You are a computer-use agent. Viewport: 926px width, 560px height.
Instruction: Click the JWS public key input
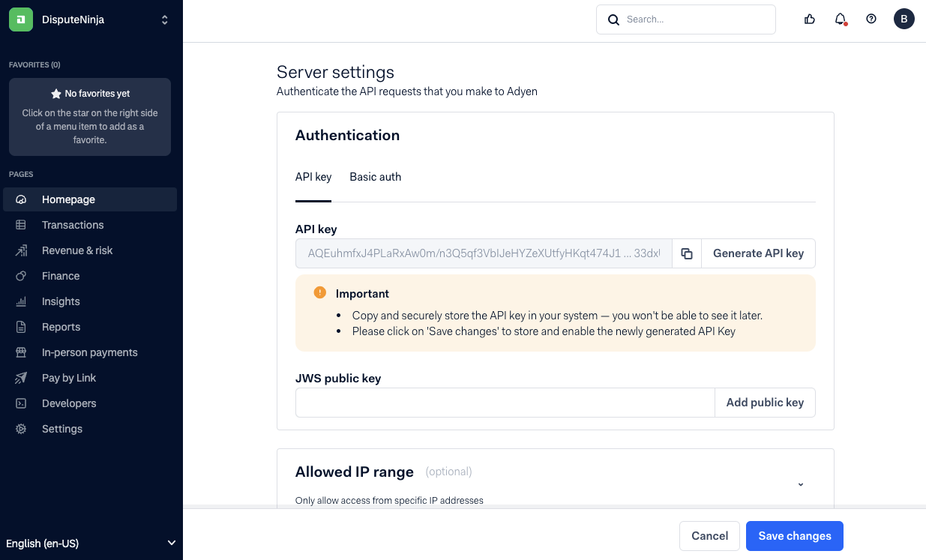(505, 403)
